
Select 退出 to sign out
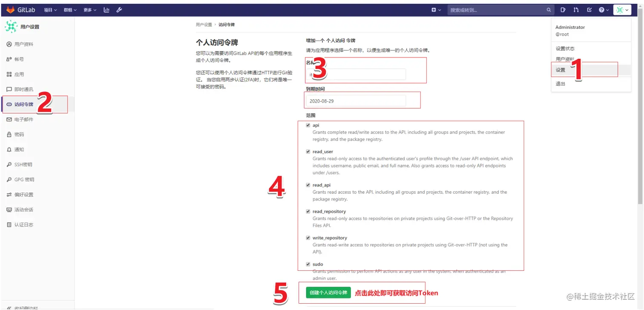(x=561, y=83)
